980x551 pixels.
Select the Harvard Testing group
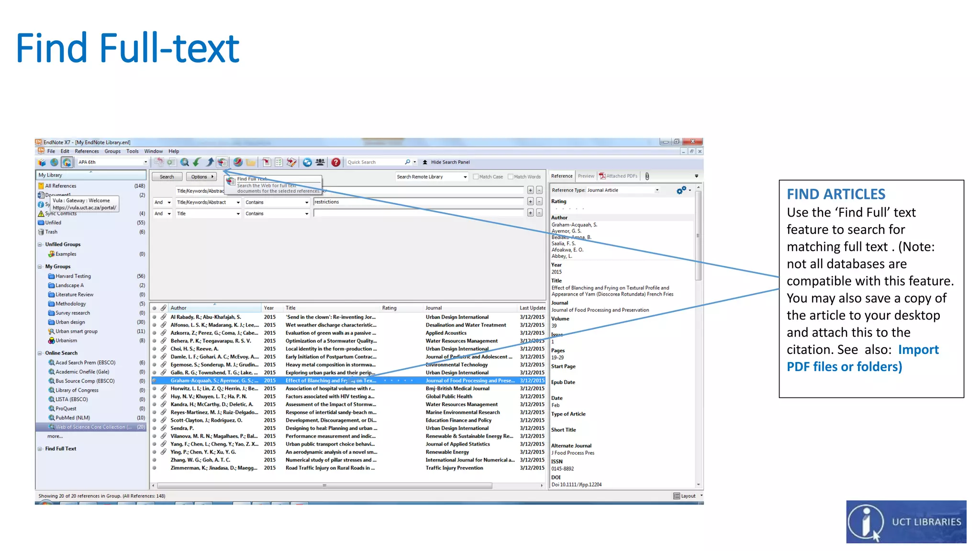[73, 276]
